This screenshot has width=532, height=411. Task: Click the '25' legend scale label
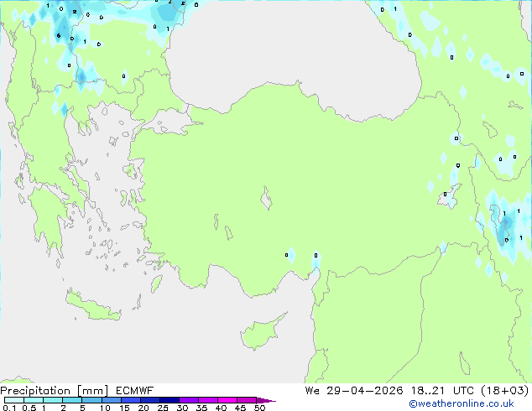pyautogui.click(x=163, y=408)
